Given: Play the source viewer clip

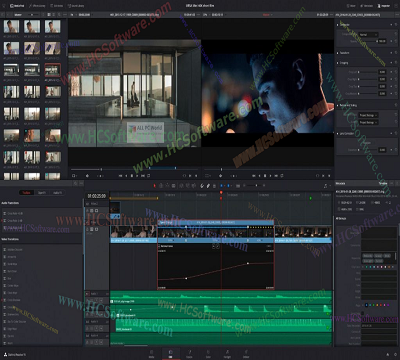Looking at the screenshot, I should (x=137, y=176).
